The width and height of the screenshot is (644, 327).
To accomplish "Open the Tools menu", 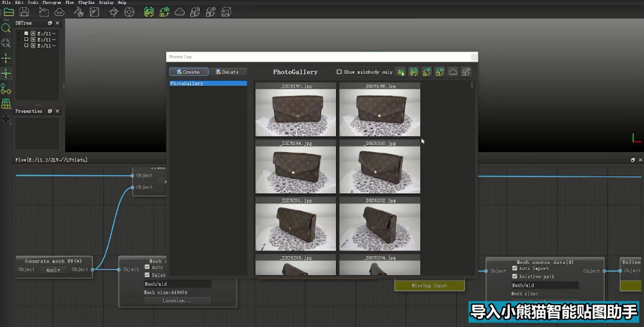I will tap(33, 2).
